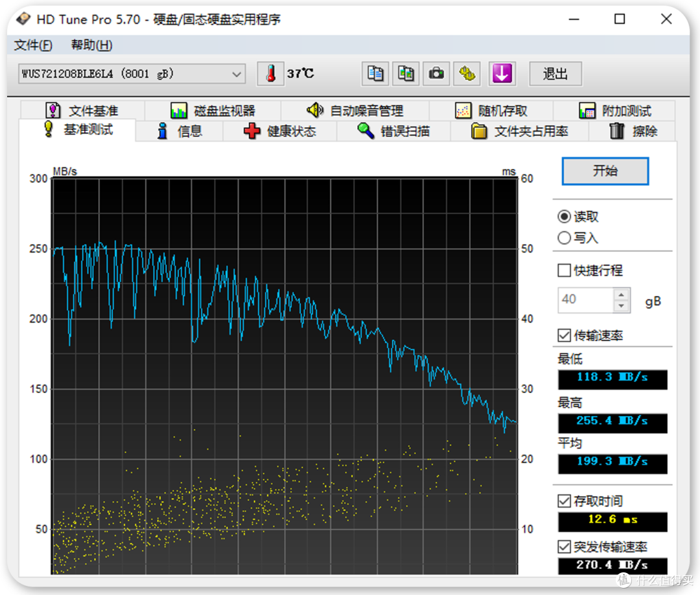The height and width of the screenshot is (595, 700).
Task: Open the 帮助(H) menu
Action: 91,45
